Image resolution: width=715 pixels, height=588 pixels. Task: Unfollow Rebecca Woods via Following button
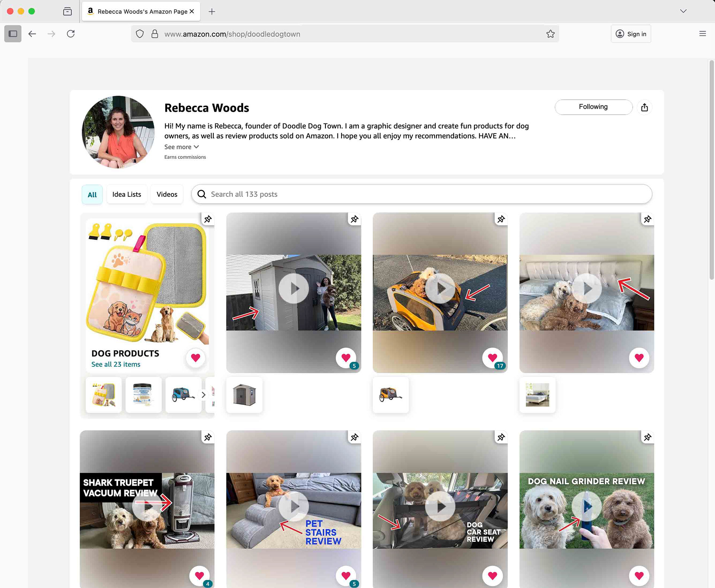593,107
